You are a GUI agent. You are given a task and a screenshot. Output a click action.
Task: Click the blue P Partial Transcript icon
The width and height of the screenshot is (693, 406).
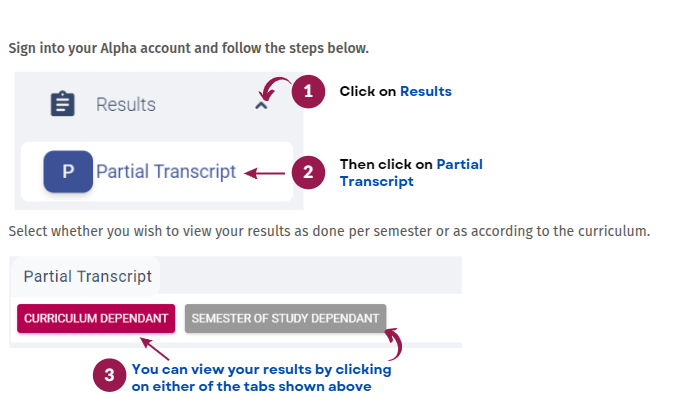[68, 171]
